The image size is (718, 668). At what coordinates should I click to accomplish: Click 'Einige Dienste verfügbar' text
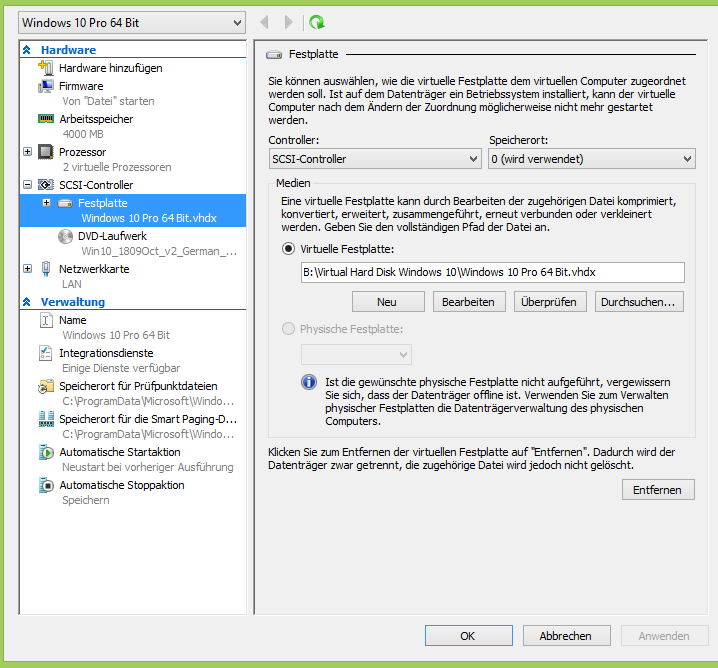tap(121, 368)
